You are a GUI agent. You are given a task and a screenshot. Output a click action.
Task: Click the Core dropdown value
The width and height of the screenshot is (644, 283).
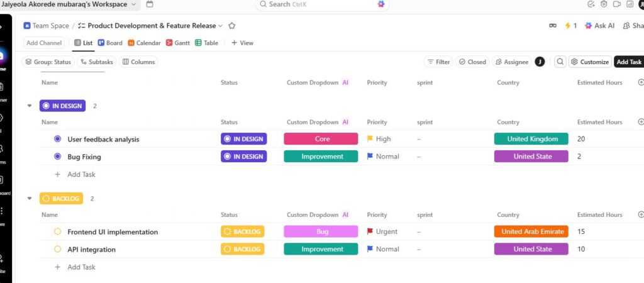(x=321, y=139)
